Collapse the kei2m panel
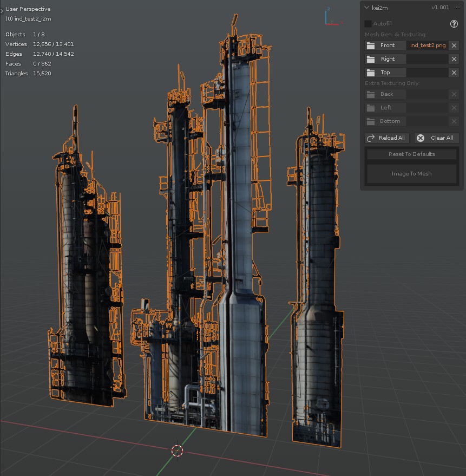The width and height of the screenshot is (466, 476). pos(367,8)
